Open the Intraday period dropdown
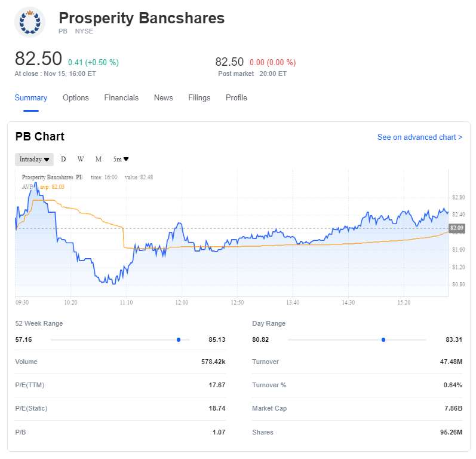 pos(34,160)
